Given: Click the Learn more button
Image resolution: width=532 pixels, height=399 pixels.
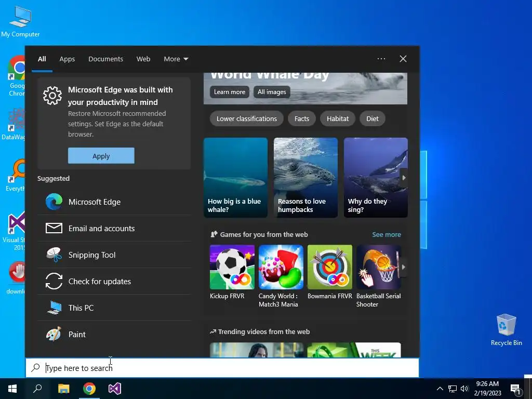Looking at the screenshot, I should tap(230, 92).
